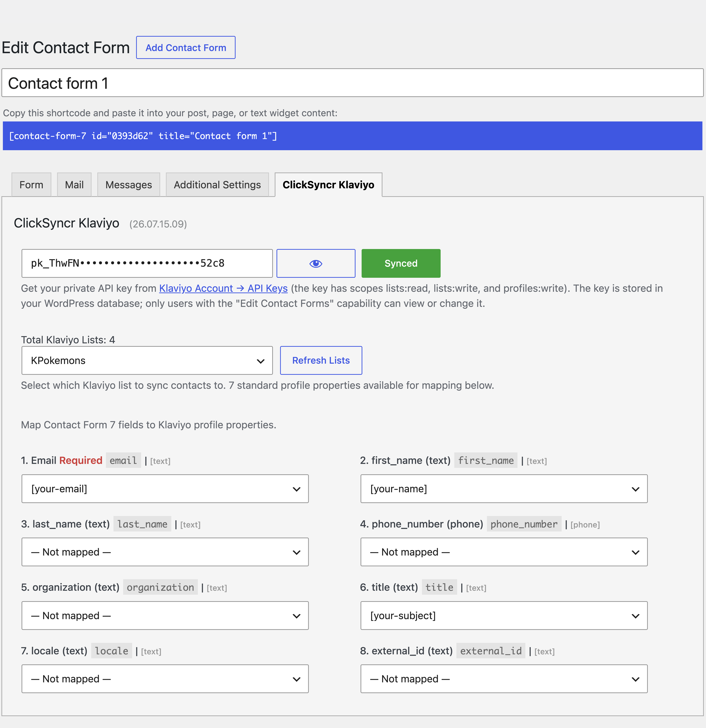Expand the organization mapping dropdown
706x728 pixels.
click(165, 616)
